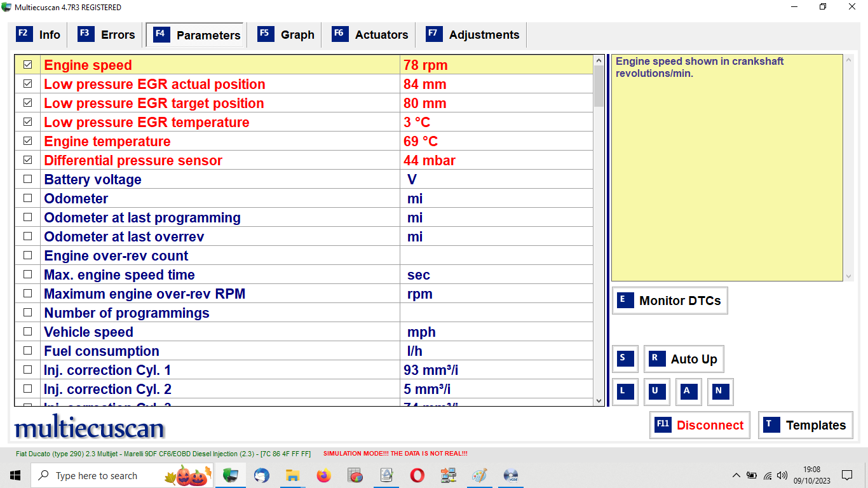Click description panel scroll up arrow

[849, 60]
